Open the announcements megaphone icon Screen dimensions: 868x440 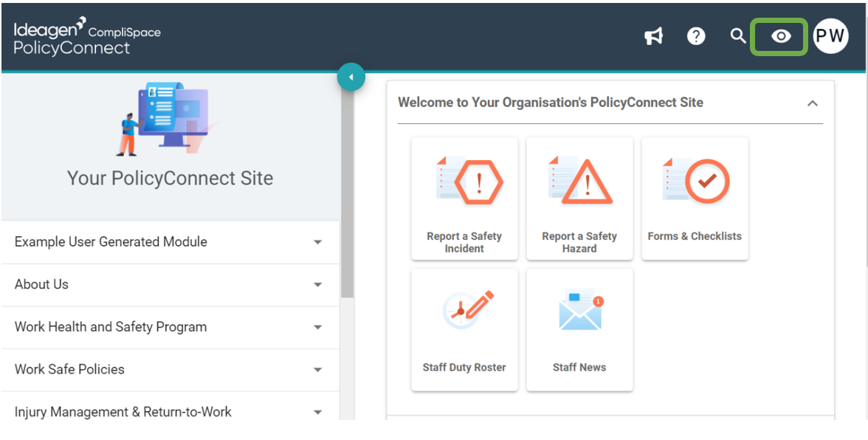[x=654, y=36]
